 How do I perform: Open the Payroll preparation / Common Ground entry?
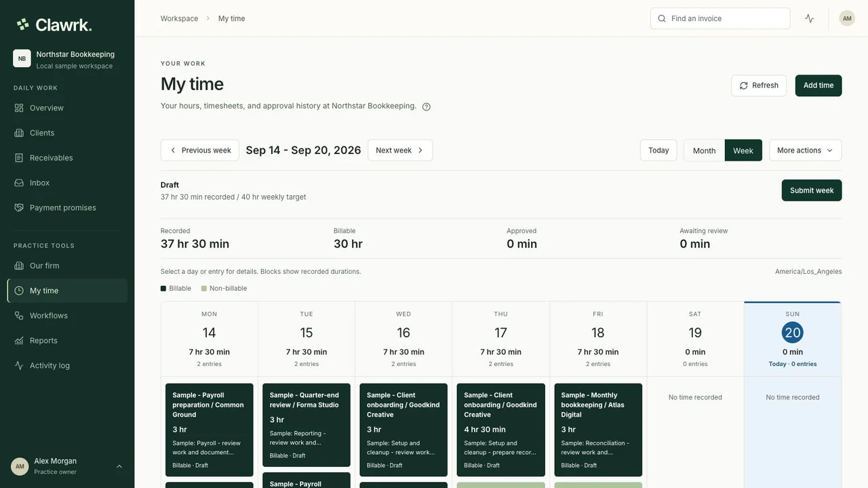(210, 428)
